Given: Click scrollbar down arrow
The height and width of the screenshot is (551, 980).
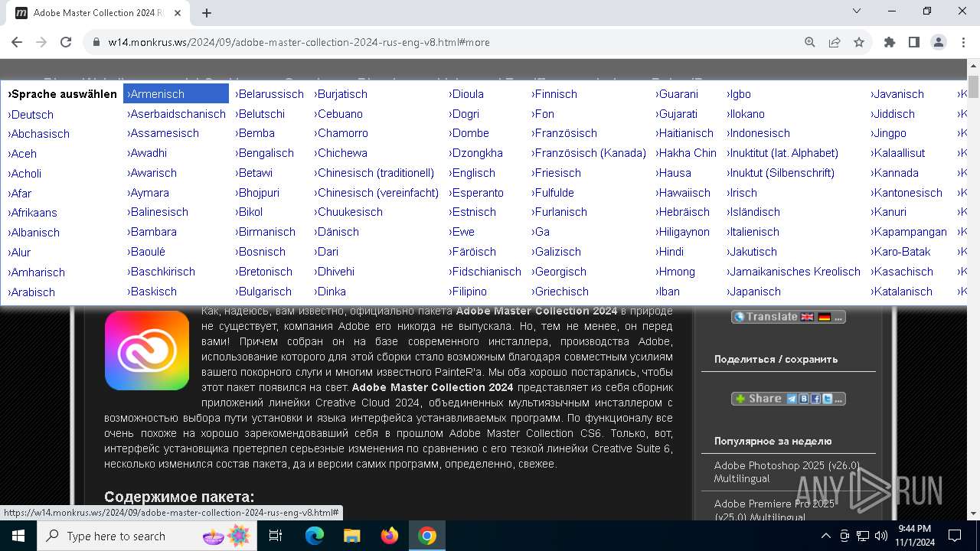Looking at the screenshot, I should (973, 514).
